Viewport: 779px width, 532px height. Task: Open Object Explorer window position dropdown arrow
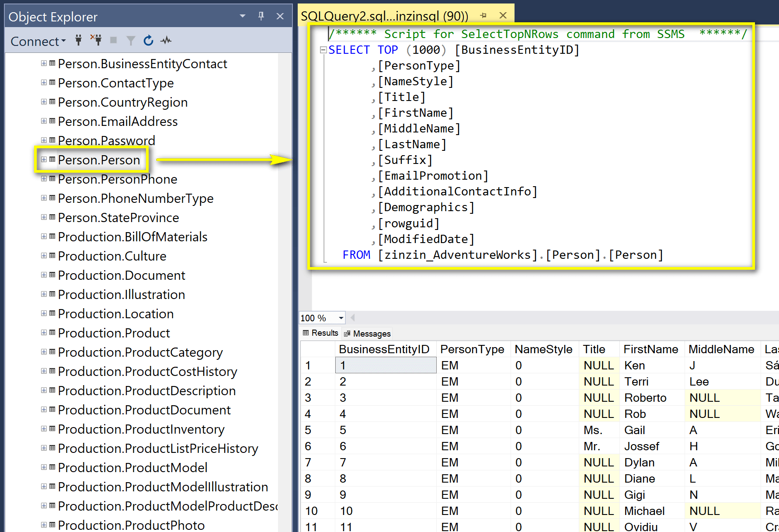coord(243,16)
